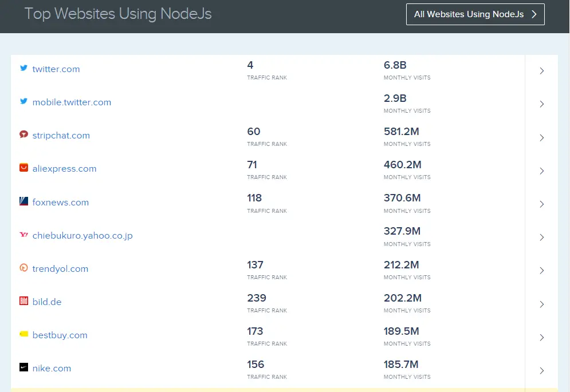Expand the nike.com entry
This screenshot has width=570, height=392.
click(541, 370)
